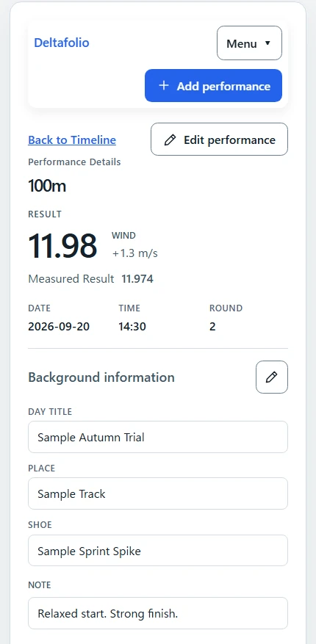Select the Performance Details label
Image resolution: width=316 pixels, height=644 pixels.
[x=74, y=162]
